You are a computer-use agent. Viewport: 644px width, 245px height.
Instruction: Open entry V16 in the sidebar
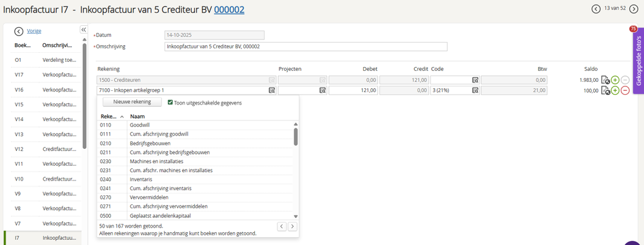[46, 90]
